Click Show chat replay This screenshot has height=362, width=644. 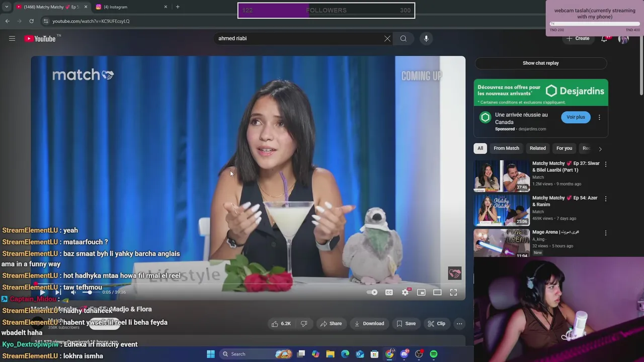coord(541,63)
